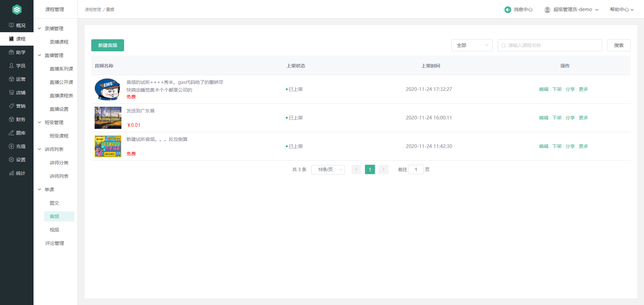644x305 pixels.
Task: Click 下架 for the 11:42:30 audio row
Action: [x=557, y=146]
